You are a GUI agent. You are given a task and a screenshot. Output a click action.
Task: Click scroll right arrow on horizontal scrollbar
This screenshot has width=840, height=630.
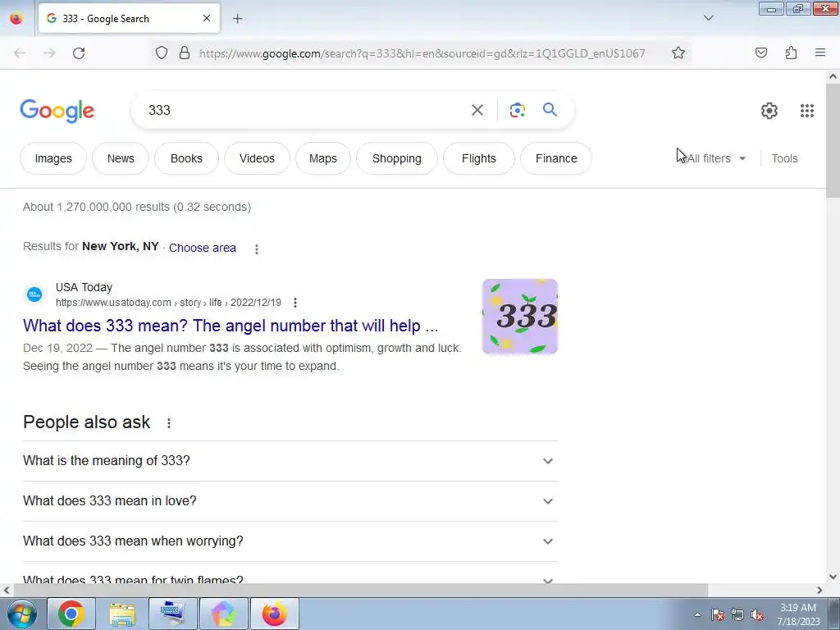tap(819, 590)
